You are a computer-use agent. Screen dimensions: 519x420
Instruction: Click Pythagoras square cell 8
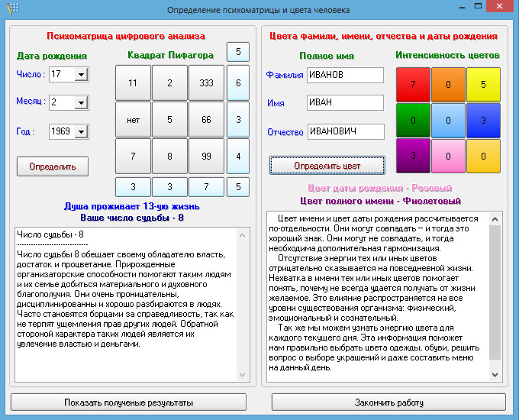pyautogui.click(x=169, y=157)
